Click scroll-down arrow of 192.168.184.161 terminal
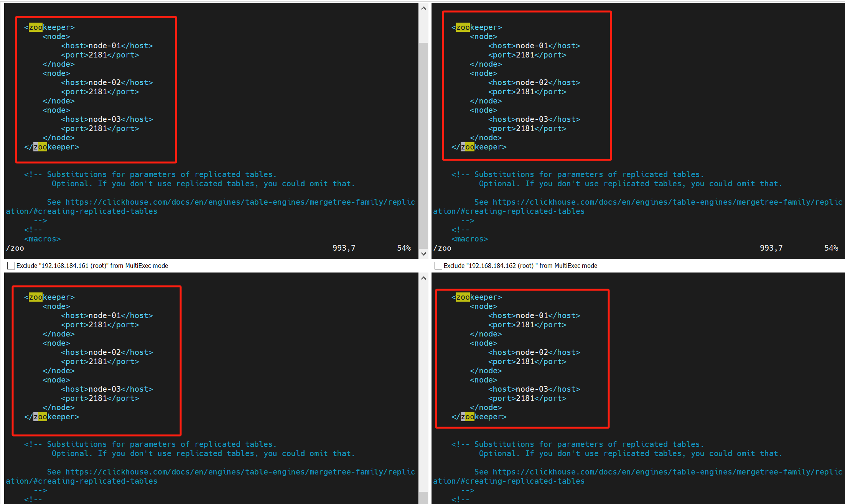The image size is (845, 504). pos(423,253)
